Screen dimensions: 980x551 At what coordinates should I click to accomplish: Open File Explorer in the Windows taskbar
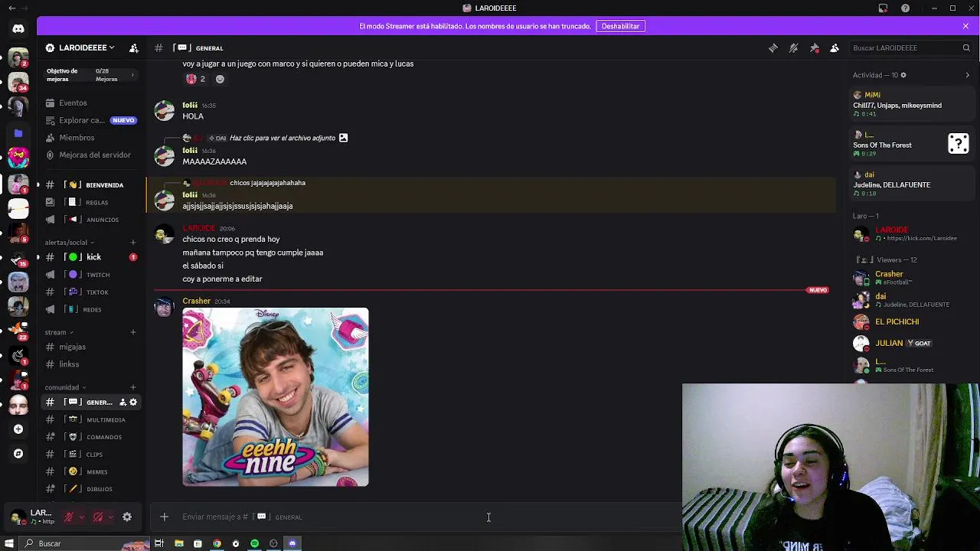click(178, 543)
